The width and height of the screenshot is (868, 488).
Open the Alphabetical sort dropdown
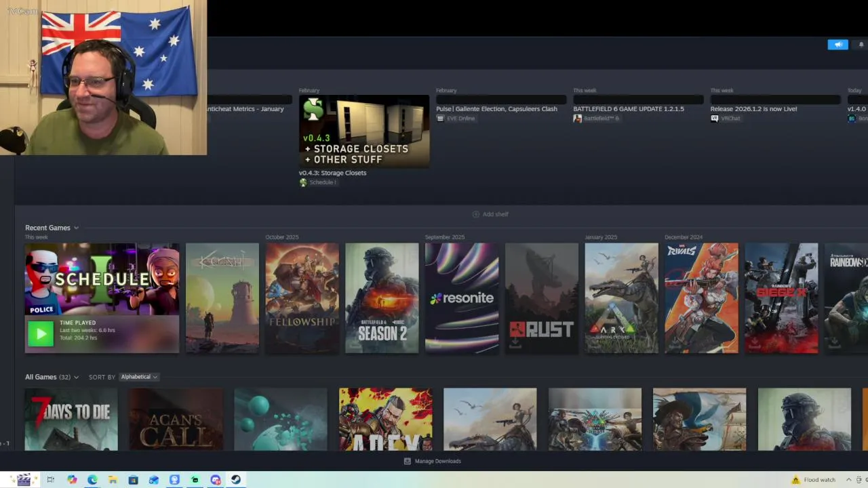pyautogui.click(x=139, y=377)
